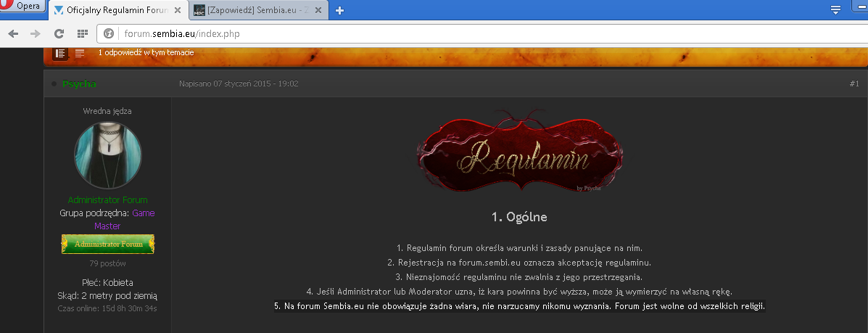Click highlighted rule 5 about 'żadna wiara'

click(519, 306)
